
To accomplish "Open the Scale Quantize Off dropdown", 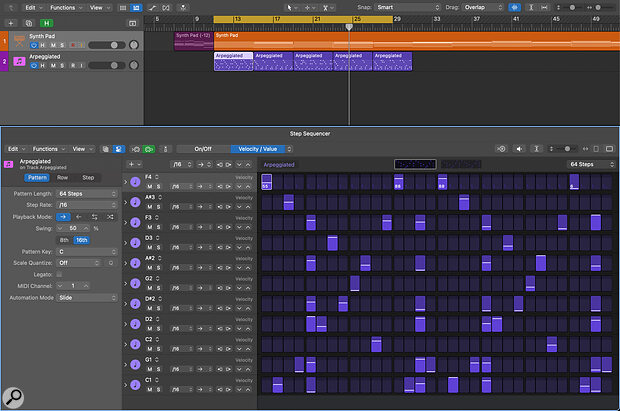I will 79,263.
